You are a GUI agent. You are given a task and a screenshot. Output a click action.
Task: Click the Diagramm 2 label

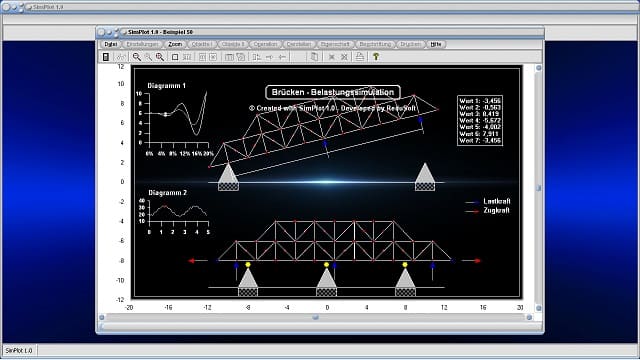[x=167, y=193]
